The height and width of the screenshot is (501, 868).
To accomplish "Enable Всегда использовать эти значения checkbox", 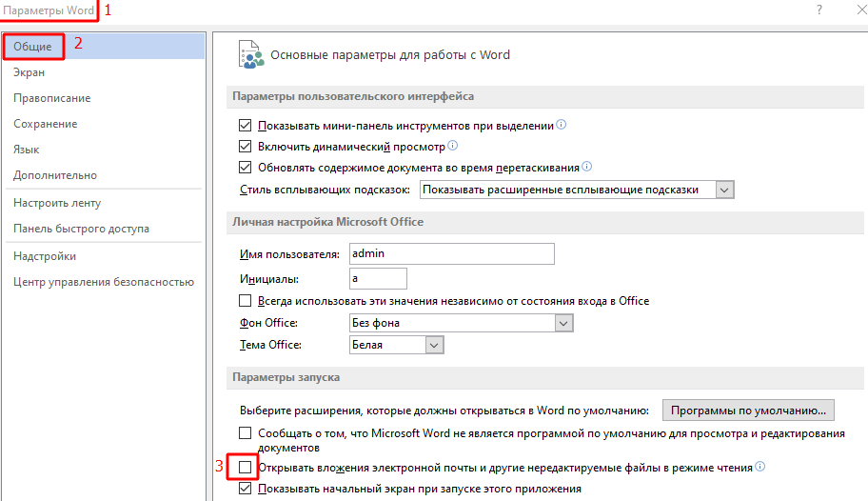I will point(245,300).
